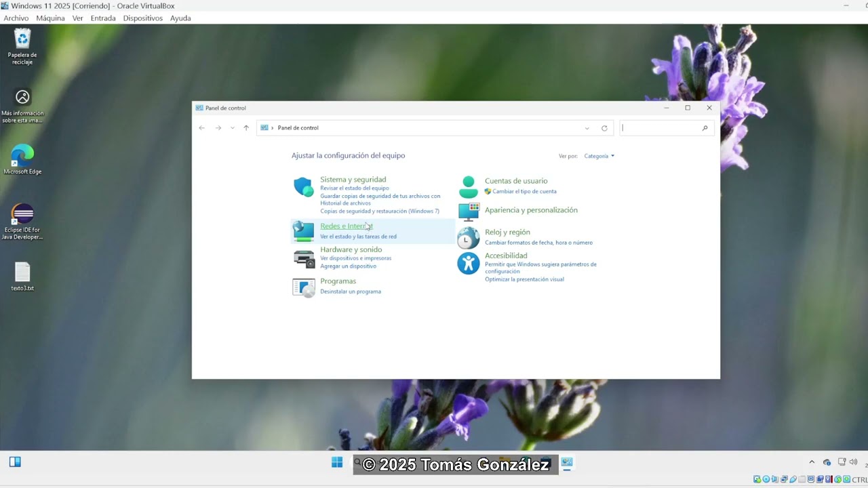Click Ver dispositivos e impresoras
Image resolution: width=868 pixels, height=488 pixels.
pos(356,258)
